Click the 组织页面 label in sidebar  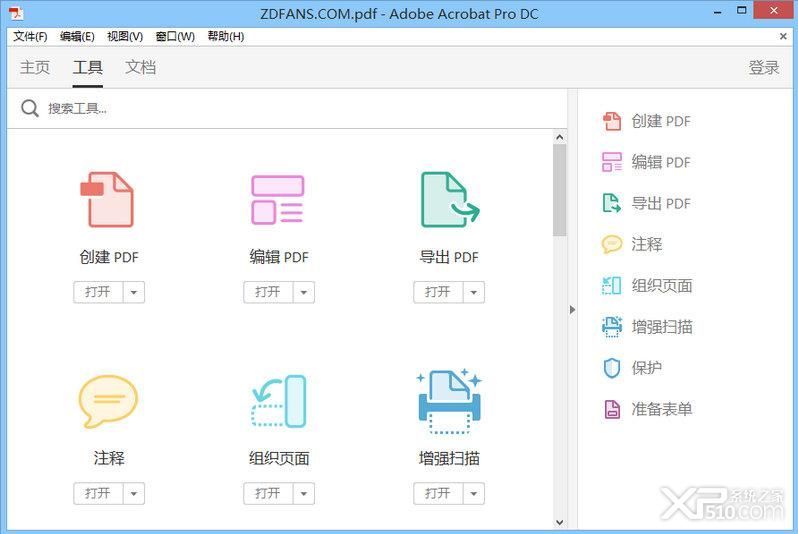[x=662, y=286]
